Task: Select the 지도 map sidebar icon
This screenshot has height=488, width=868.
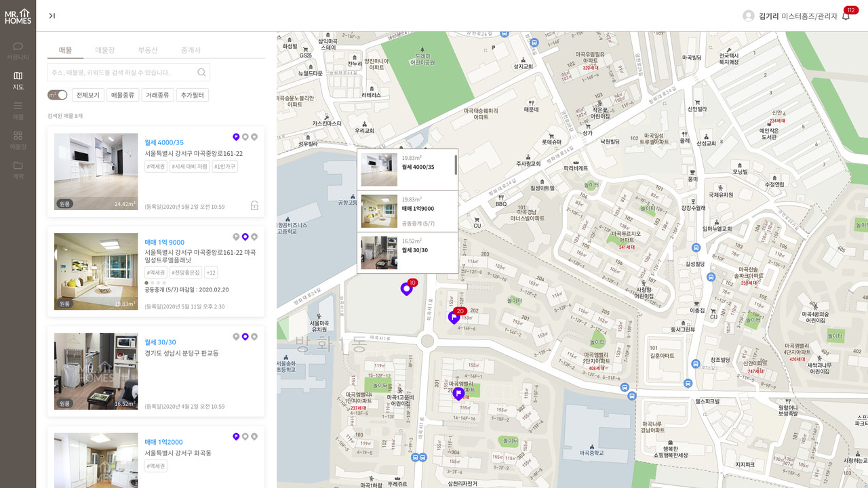Action: tap(18, 81)
